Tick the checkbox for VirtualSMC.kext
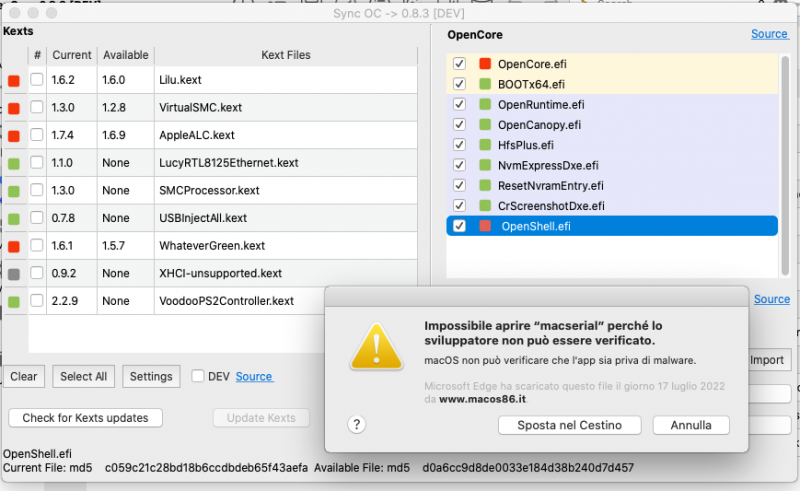 pyautogui.click(x=37, y=108)
